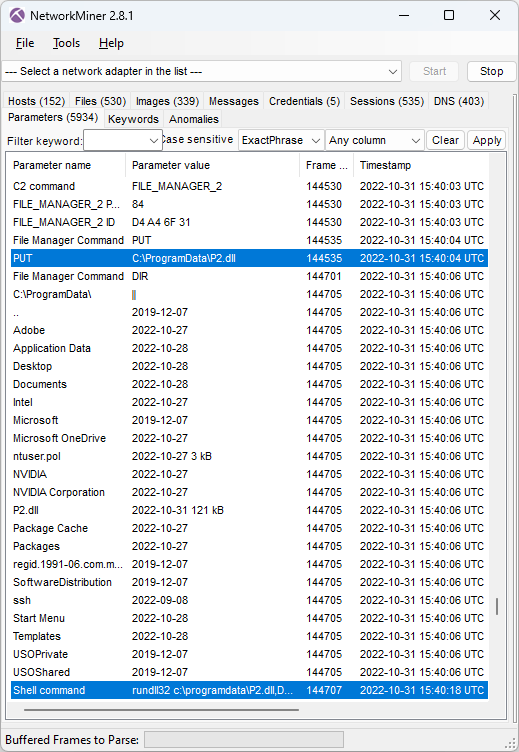Click the Filter keyword combo box
Viewport: 519px width, 752px height.
(122, 141)
